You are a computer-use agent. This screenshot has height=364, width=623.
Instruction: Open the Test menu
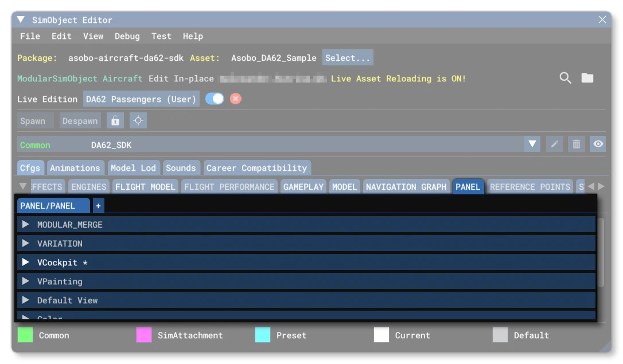tap(161, 36)
